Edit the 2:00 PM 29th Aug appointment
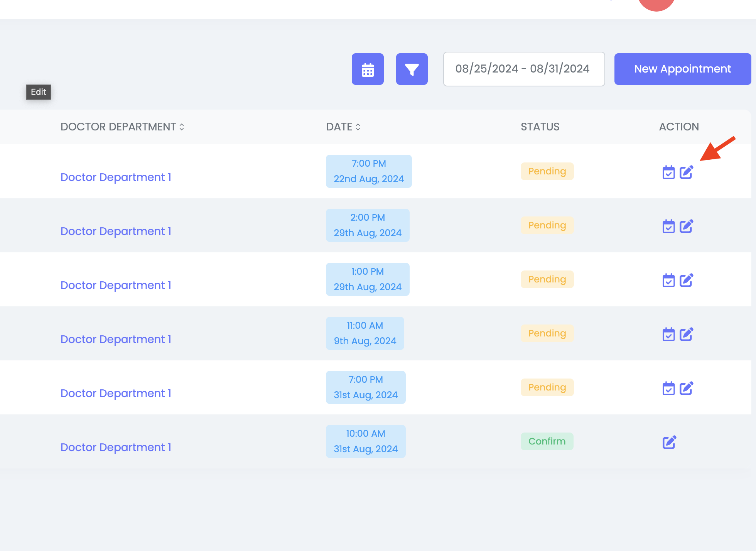 (687, 226)
